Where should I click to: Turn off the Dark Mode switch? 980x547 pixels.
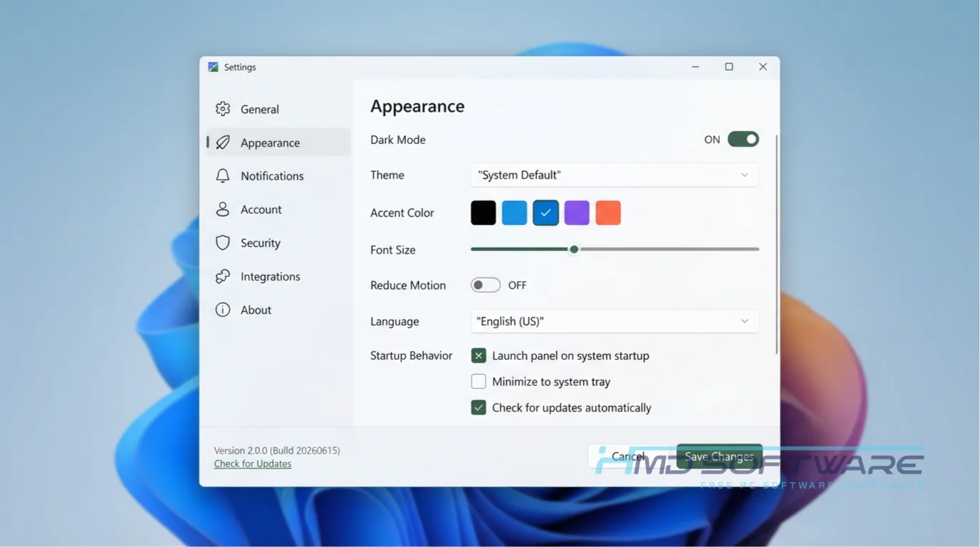[743, 140]
